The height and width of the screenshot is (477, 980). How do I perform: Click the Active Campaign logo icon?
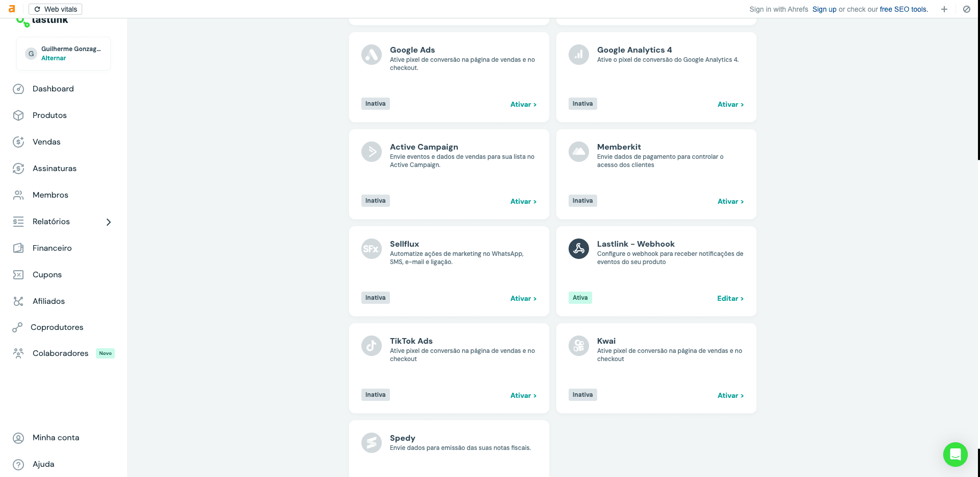point(372,152)
